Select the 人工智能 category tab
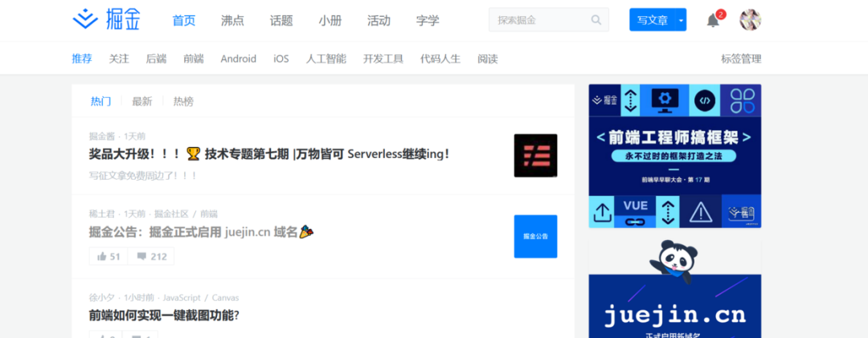Image resolution: width=868 pixels, height=338 pixels. [x=326, y=59]
